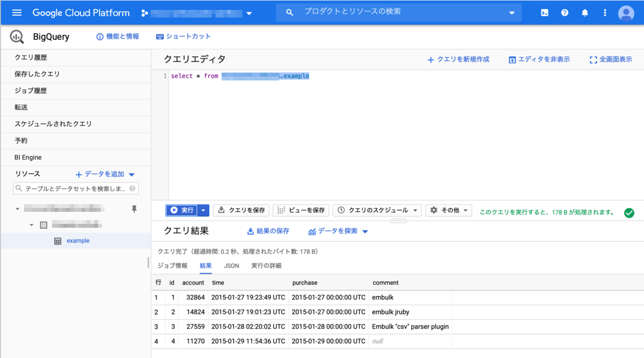The image size is (644, 358).
Task: Switch to 結果 tab
Action: [x=206, y=265]
